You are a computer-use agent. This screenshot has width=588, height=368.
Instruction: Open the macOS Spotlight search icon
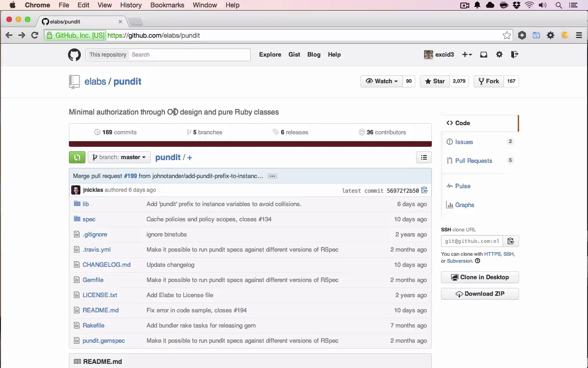click(x=559, y=5)
